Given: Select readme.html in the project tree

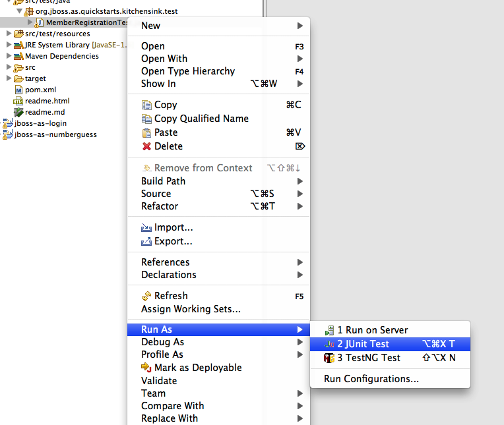Looking at the screenshot, I should click(47, 101).
